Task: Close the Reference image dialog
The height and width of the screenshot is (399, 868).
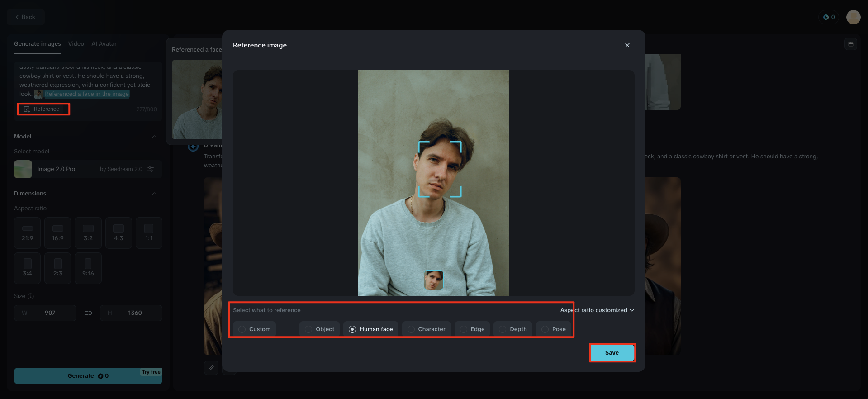Action: click(x=627, y=45)
